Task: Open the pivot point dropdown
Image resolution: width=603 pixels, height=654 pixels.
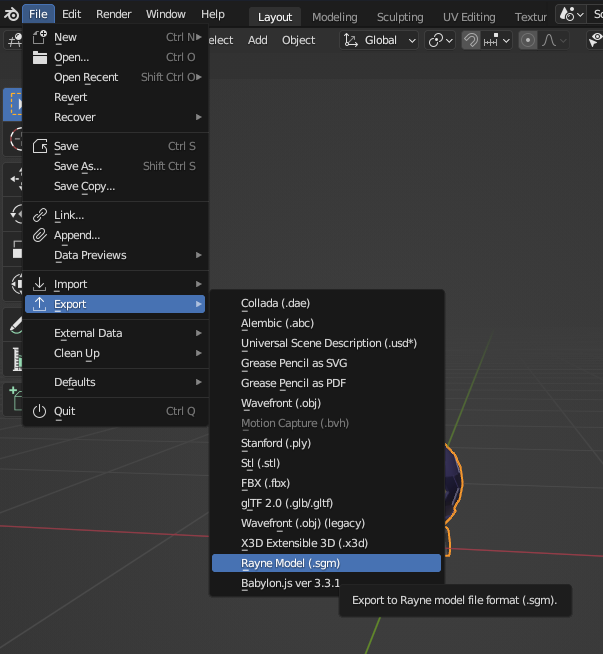Action: click(440, 40)
